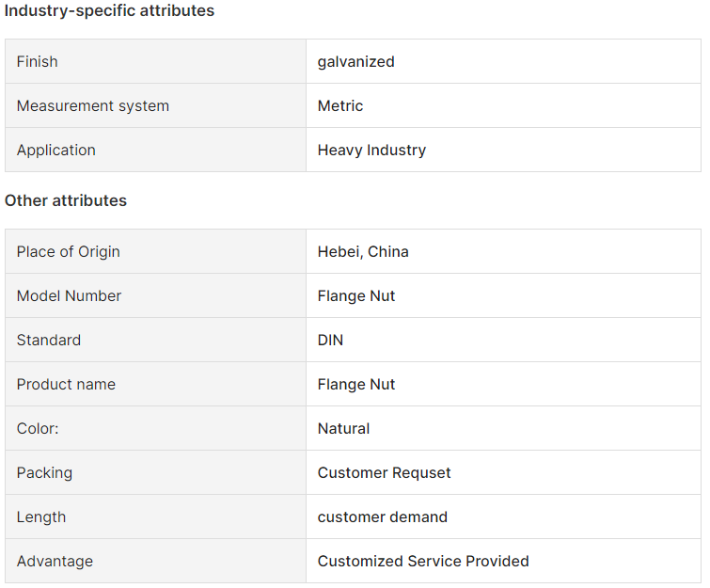This screenshot has height=588, width=710.
Task: Select the Finish label cell
Action: (x=155, y=61)
